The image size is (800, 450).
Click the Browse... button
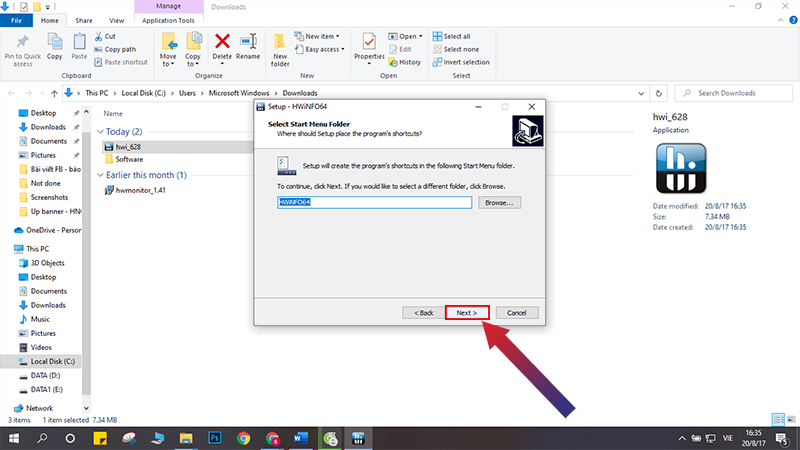(x=499, y=203)
